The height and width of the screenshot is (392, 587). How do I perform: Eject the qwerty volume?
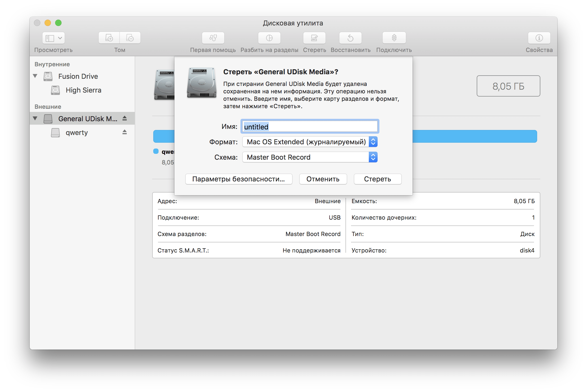click(x=125, y=132)
